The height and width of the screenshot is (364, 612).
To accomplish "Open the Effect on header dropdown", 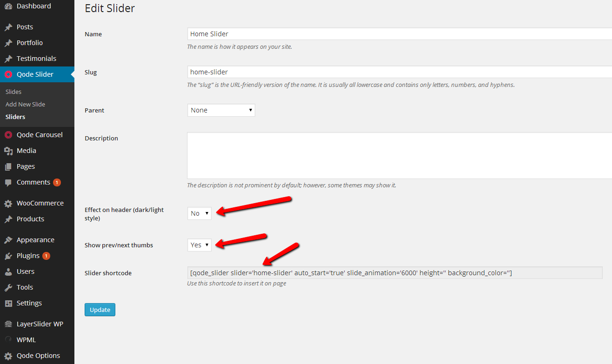I will (x=199, y=213).
